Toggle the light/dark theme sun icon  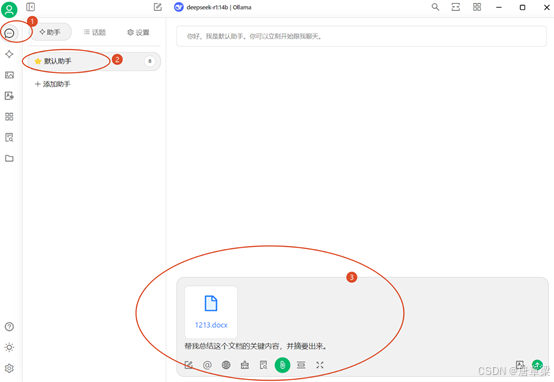[9, 347]
